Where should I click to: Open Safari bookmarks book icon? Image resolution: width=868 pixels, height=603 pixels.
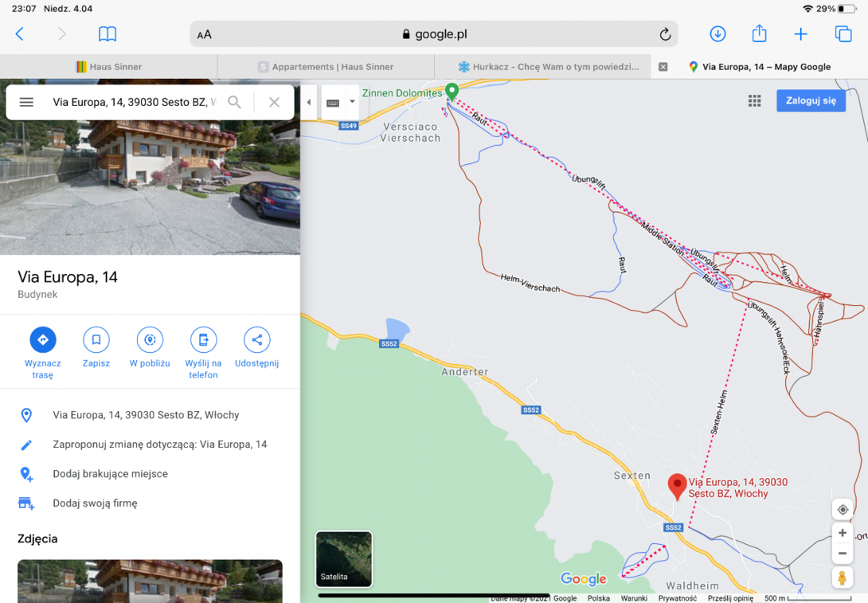tap(108, 34)
